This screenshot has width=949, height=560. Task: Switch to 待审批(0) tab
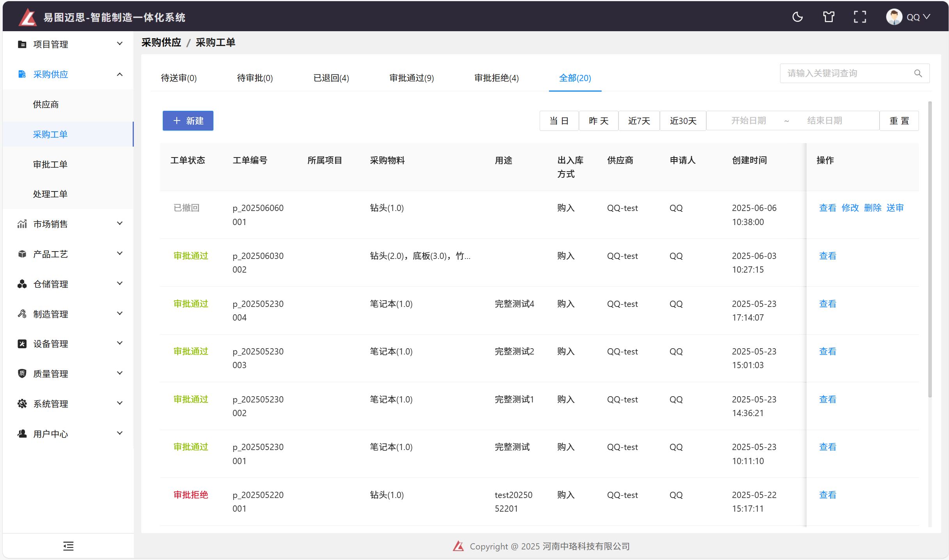click(255, 78)
